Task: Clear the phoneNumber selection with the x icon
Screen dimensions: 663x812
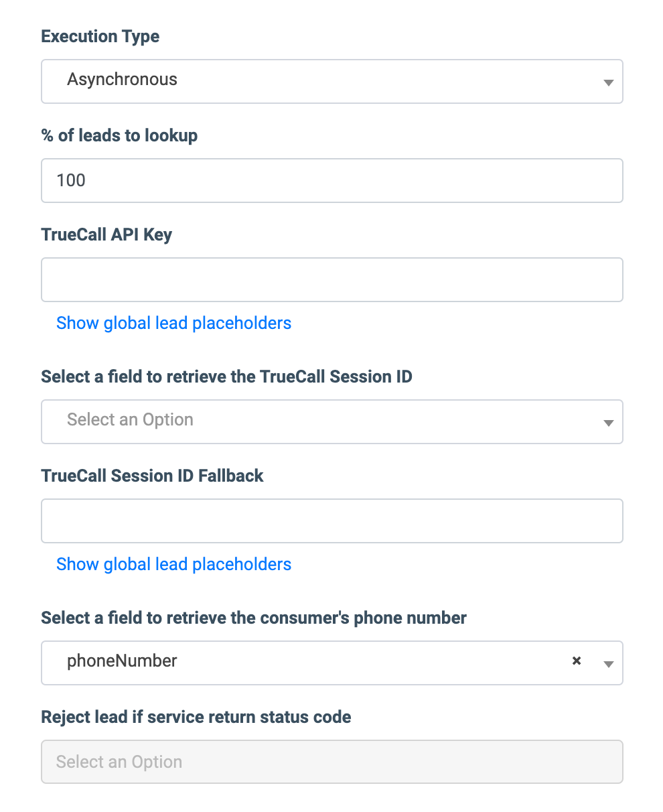Action: (x=576, y=661)
